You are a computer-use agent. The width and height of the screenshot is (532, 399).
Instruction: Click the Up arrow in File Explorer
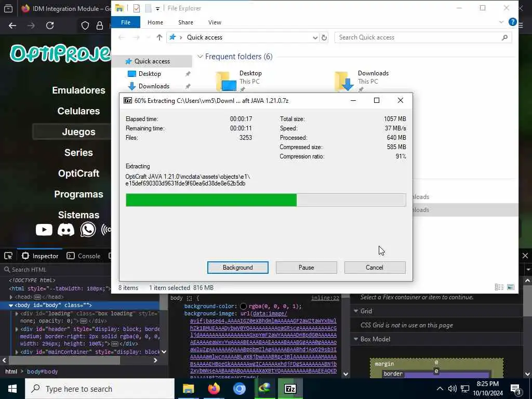[159, 37]
